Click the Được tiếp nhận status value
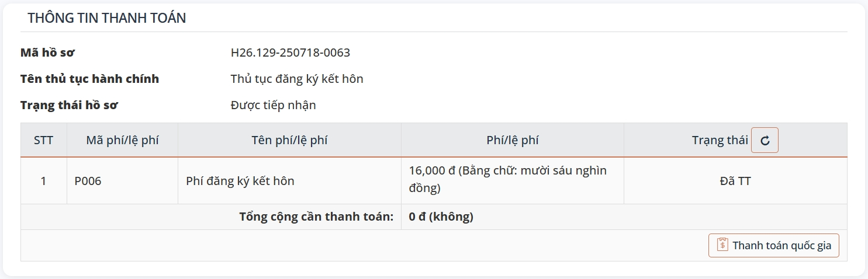Screen dimensions: 868x279 [x=273, y=105]
